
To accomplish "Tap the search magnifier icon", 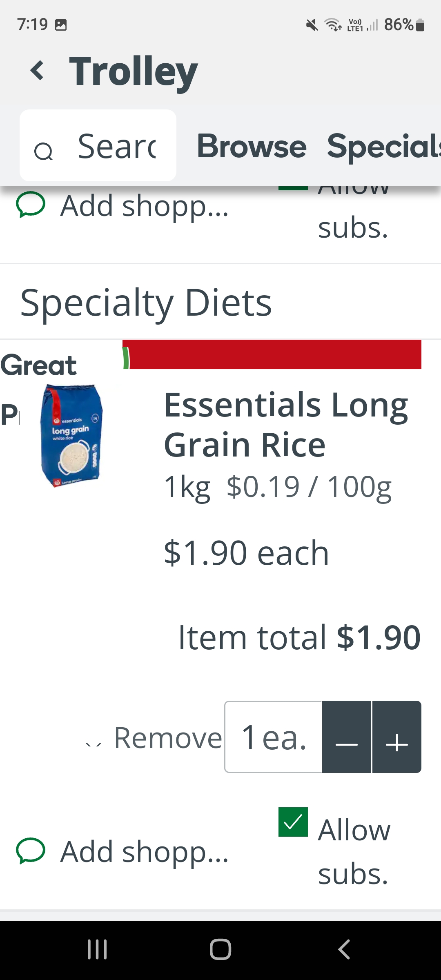I will tap(43, 152).
